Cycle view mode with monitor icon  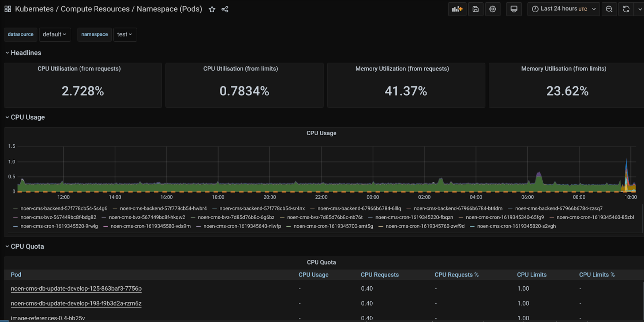tap(514, 9)
